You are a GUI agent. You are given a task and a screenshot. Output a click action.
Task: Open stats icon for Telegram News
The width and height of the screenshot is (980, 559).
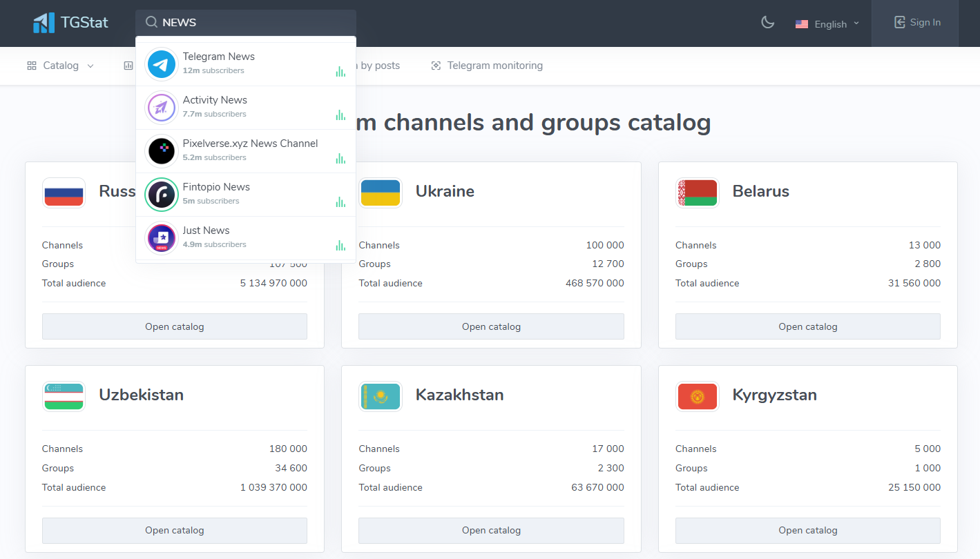[340, 71]
